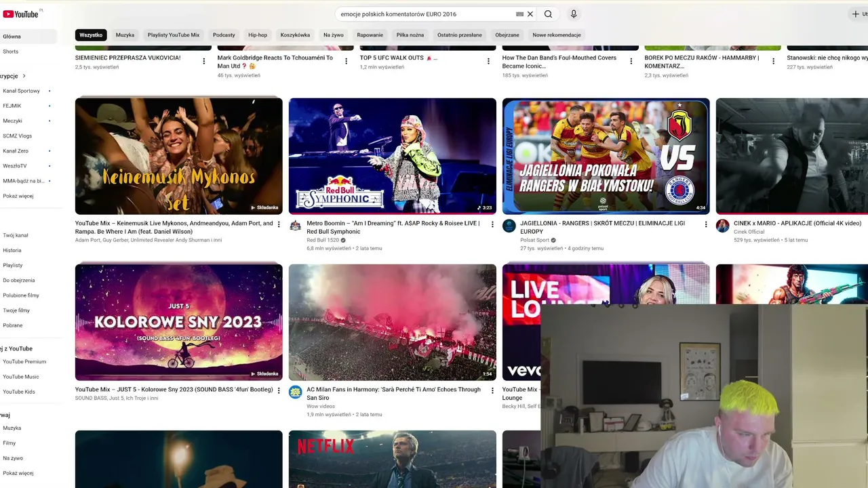
Task: Select the Hip-hop filter chip
Action: (x=258, y=35)
